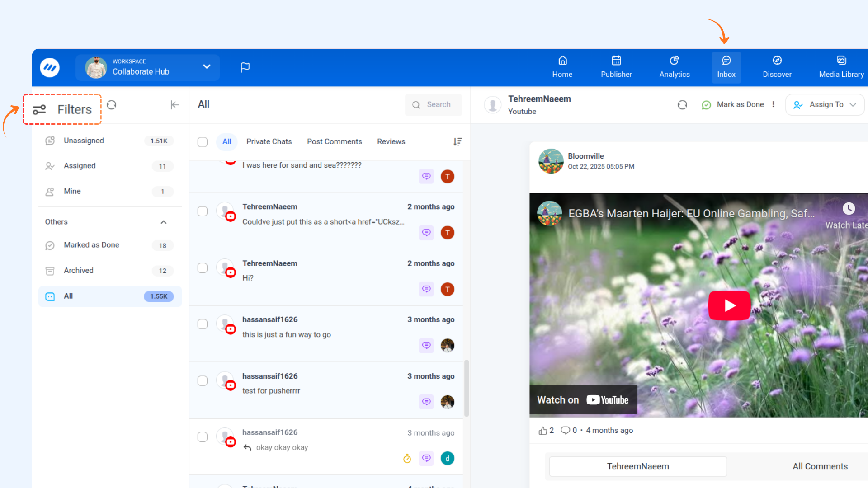Image resolution: width=868 pixels, height=488 pixels.
Task: Open the Filters panel button
Action: [62, 109]
